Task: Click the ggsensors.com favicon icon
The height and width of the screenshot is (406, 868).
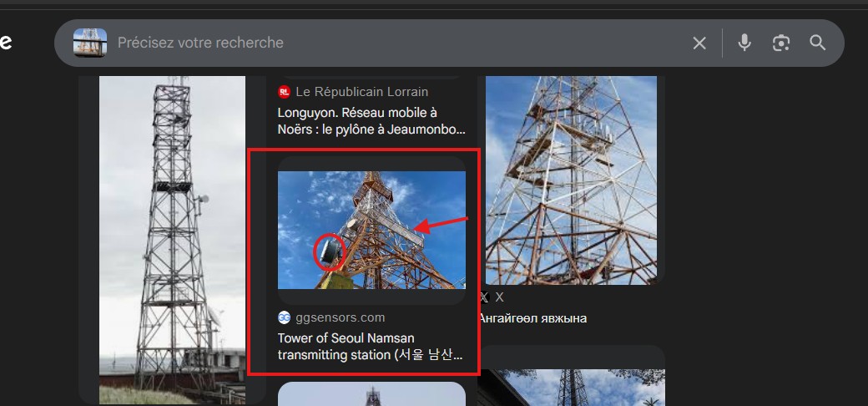Action: [x=285, y=317]
